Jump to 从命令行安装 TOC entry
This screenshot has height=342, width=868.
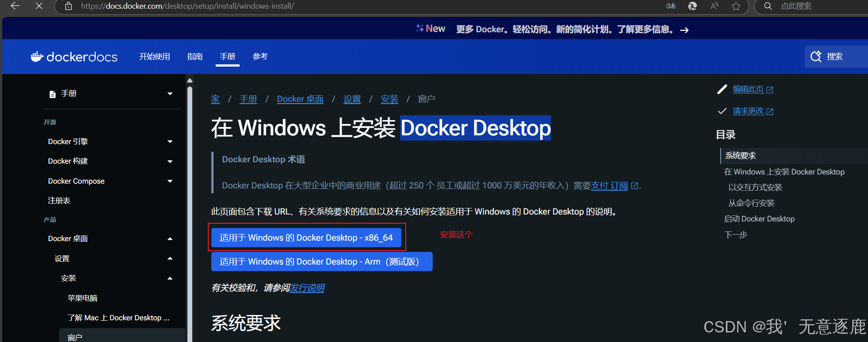click(x=751, y=203)
